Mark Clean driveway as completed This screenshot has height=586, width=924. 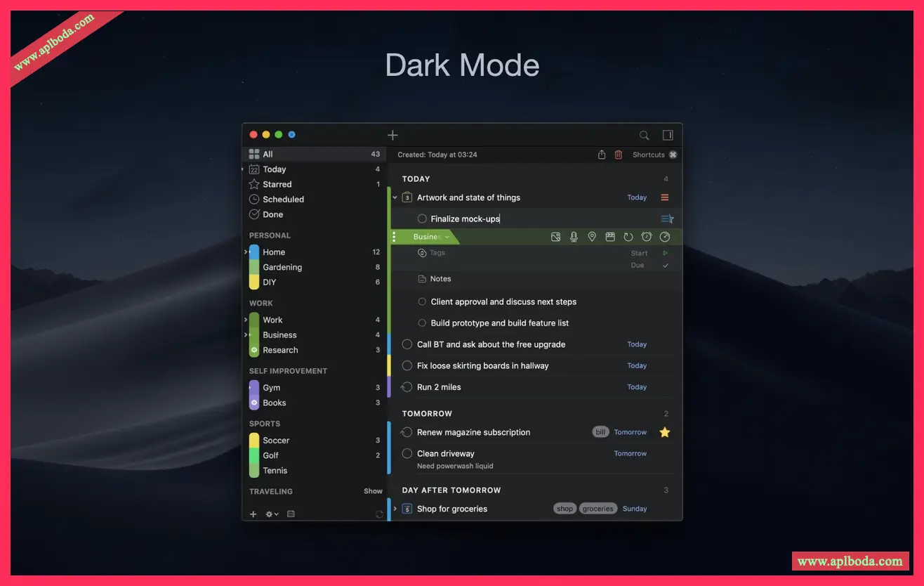pos(407,453)
